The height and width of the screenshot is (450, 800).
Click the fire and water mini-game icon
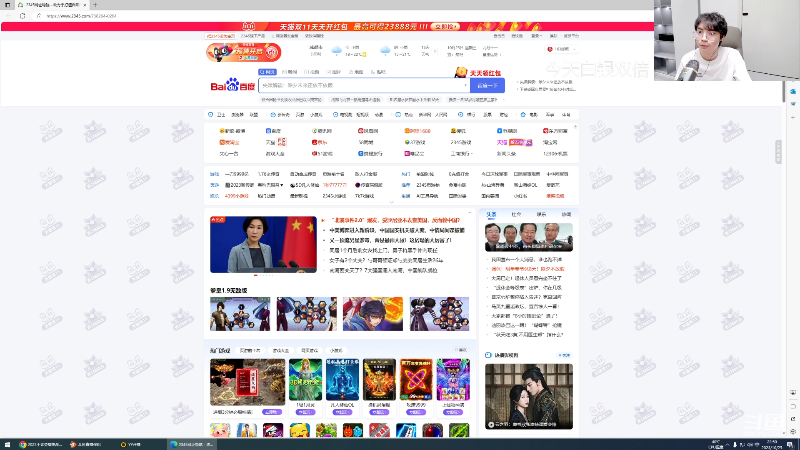pyautogui.click(x=353, y=431)
